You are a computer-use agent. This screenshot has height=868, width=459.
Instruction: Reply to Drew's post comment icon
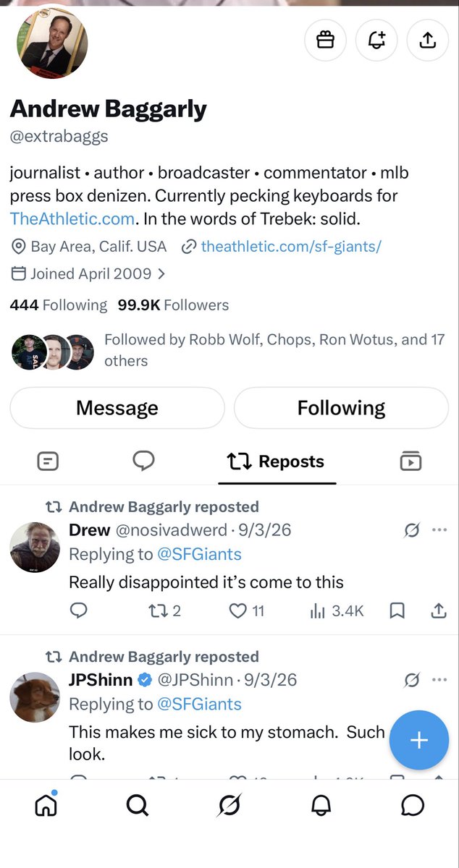coord(79,611)
